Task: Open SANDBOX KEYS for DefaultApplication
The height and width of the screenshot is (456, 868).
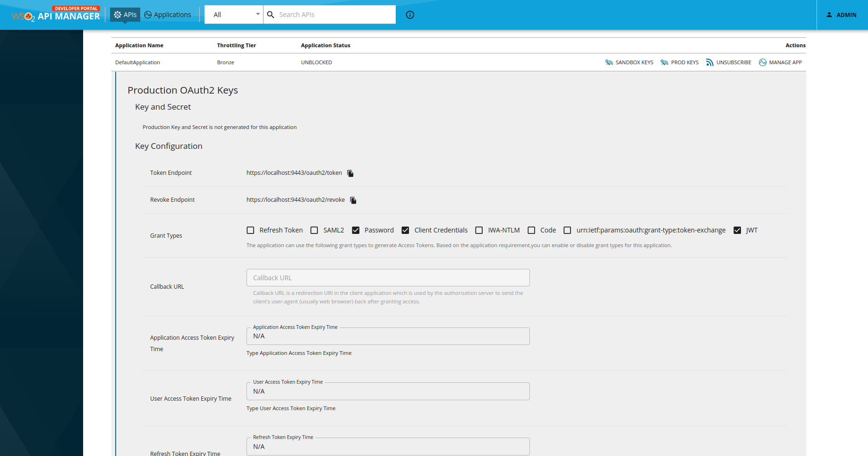Action: [629, 62]
